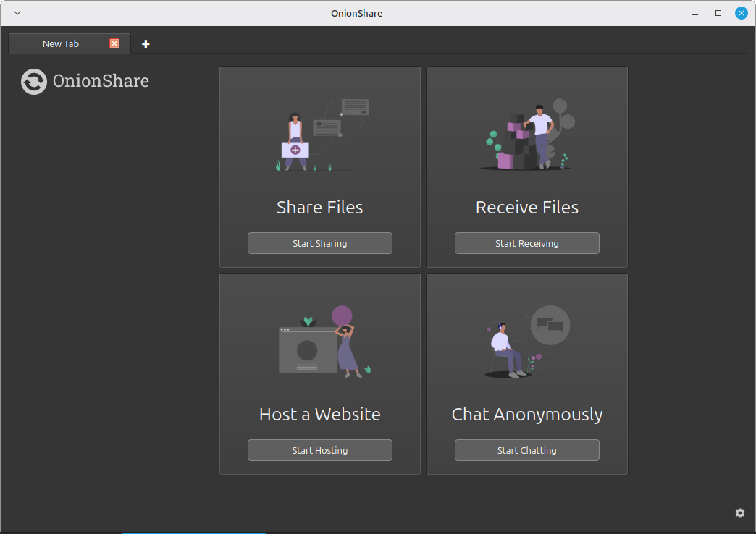Select the Host a Website illustration
The height and width of the screenshot is (534, 756).
(319, 342)
